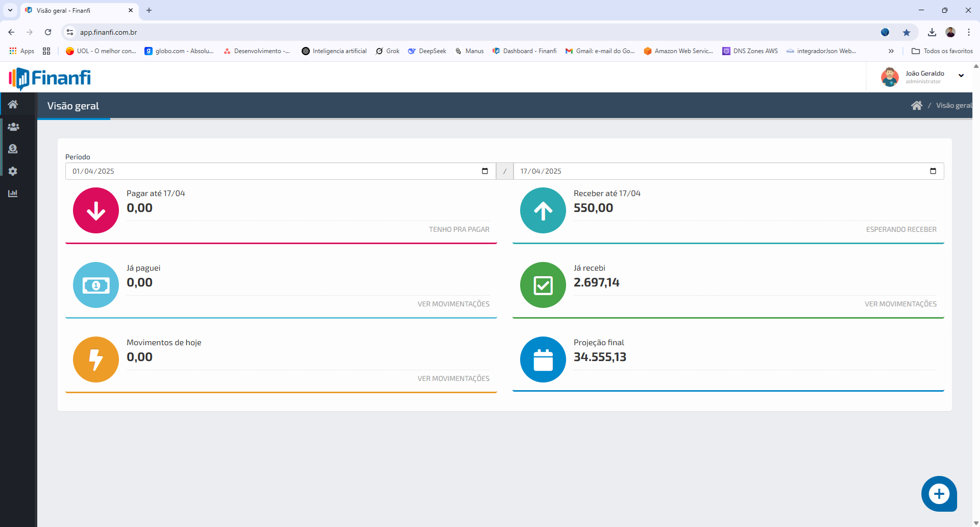Click TENHO PRA PAGAR link
Screen dimensions: 980x527
[x=459, y=229]
